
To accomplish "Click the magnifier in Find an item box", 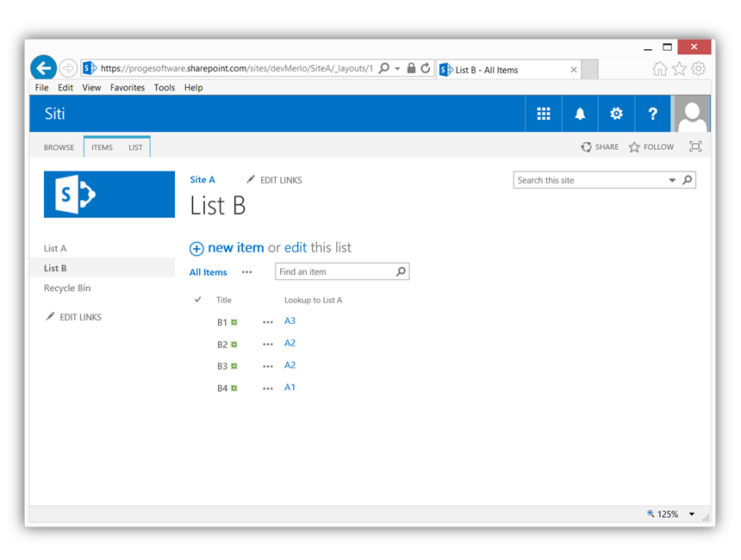I will coord(401,271).
